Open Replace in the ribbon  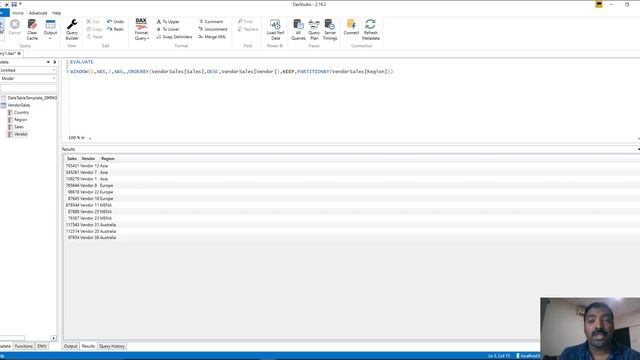[x=248, y=29]
